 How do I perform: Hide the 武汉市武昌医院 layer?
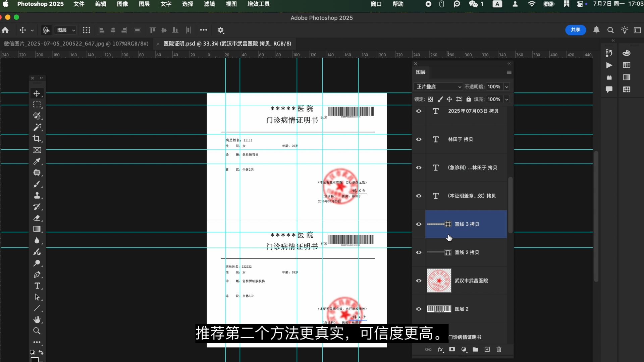pos(419,281)
